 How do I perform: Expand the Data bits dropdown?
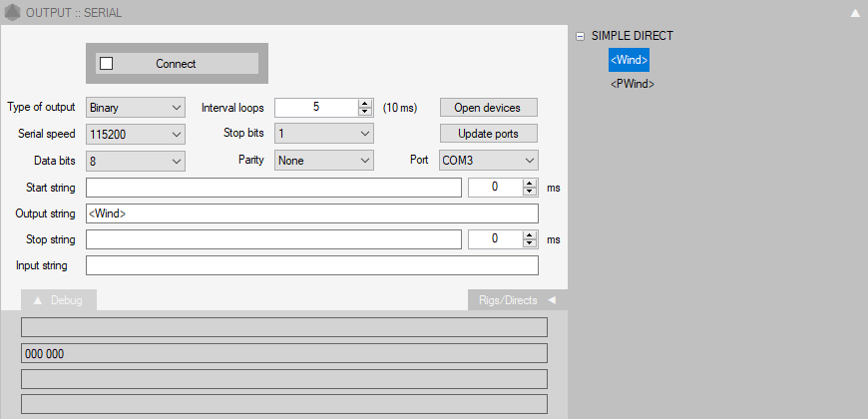[x=136, y=160]
